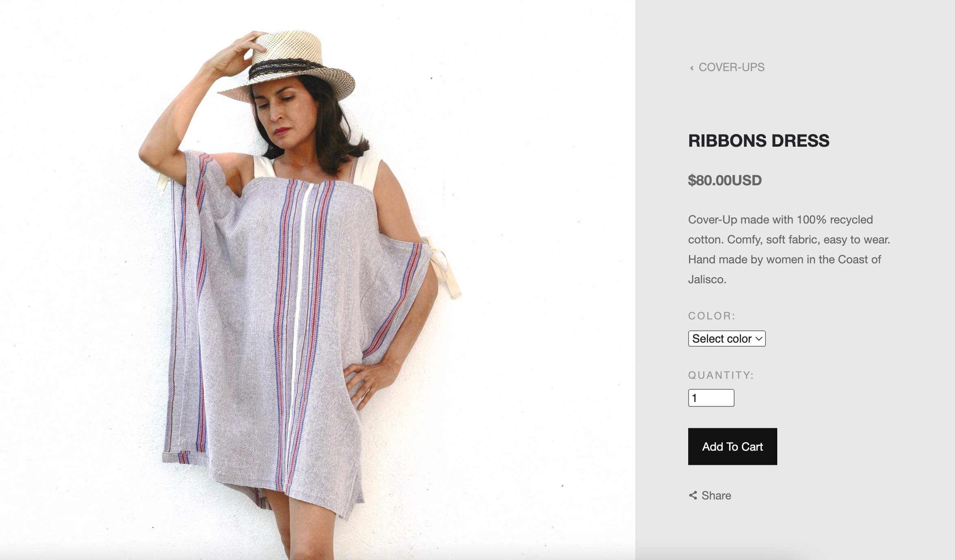
Task: Click the share icon
Action: click(x=693, y=495)
